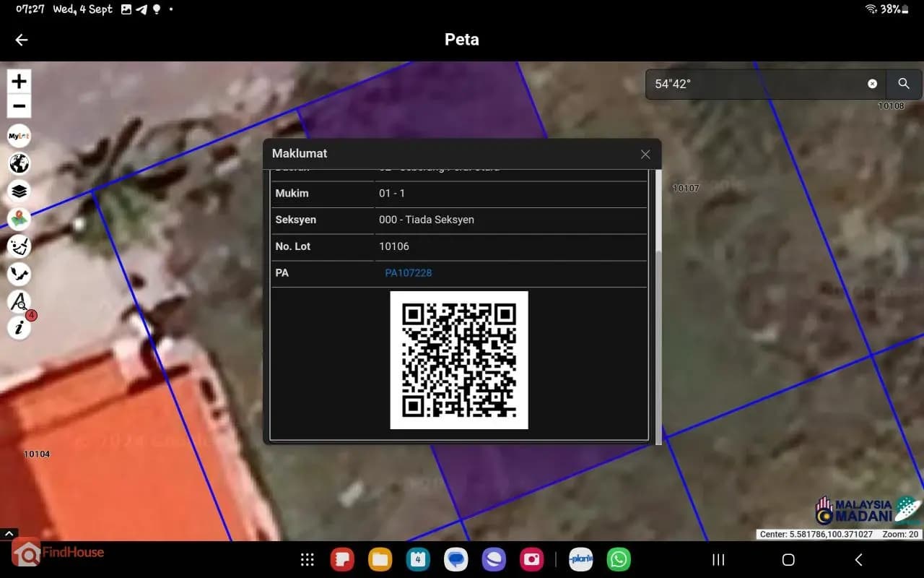Select the No. Lot value 10106
Screen dimensions: 924x578
click(x=394, y=246)
